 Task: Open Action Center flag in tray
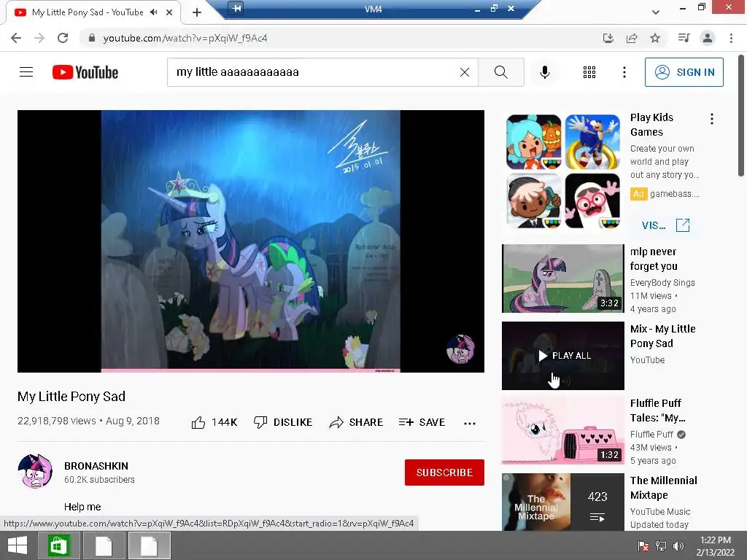(643, 545)
